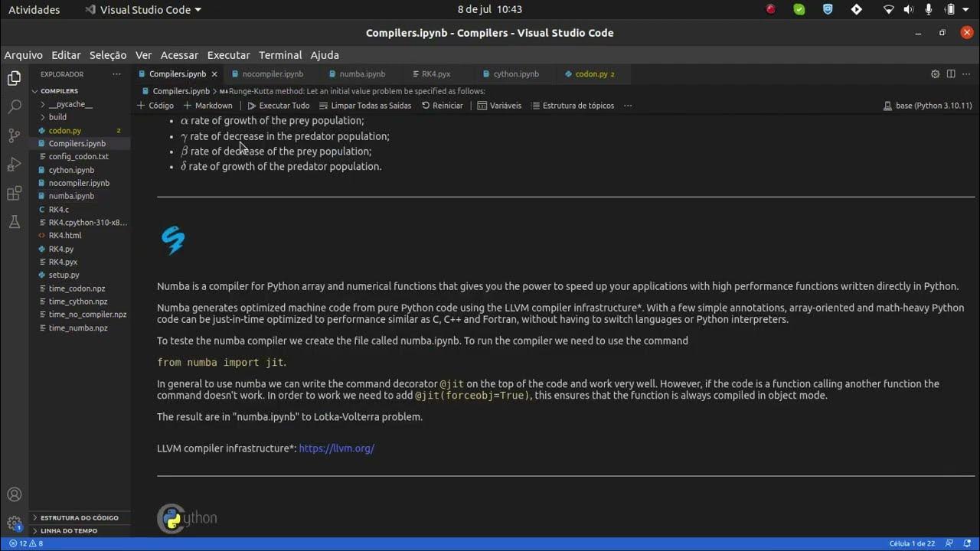
Task: Switch to the cython.ipynb tab
Action: pyautogui.click(x=516, y=74)
